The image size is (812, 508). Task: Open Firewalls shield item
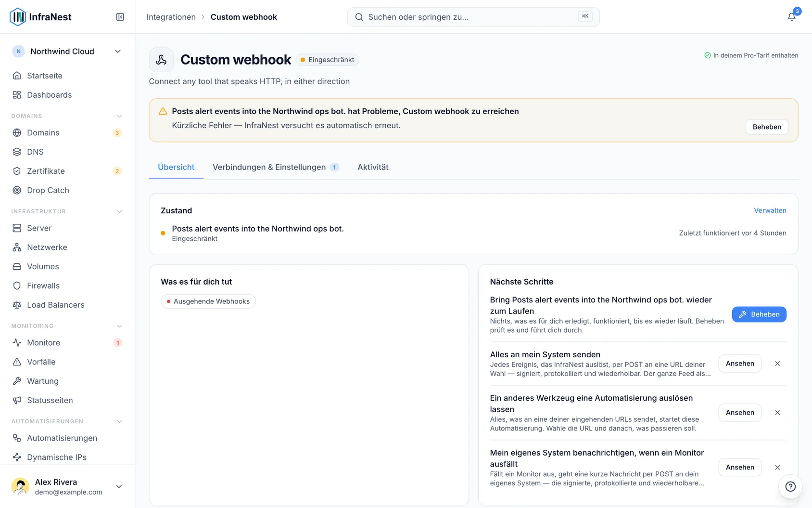click(x=67, y=286)
